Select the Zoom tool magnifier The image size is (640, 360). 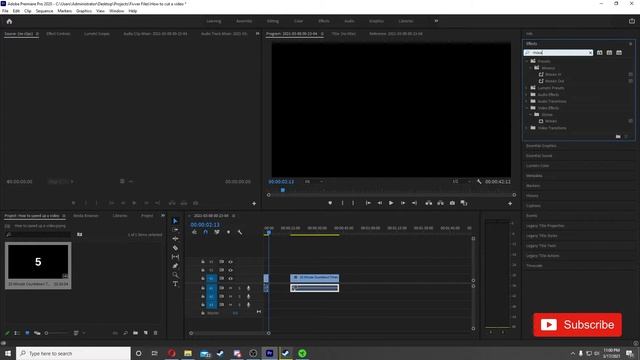[176, 275]
